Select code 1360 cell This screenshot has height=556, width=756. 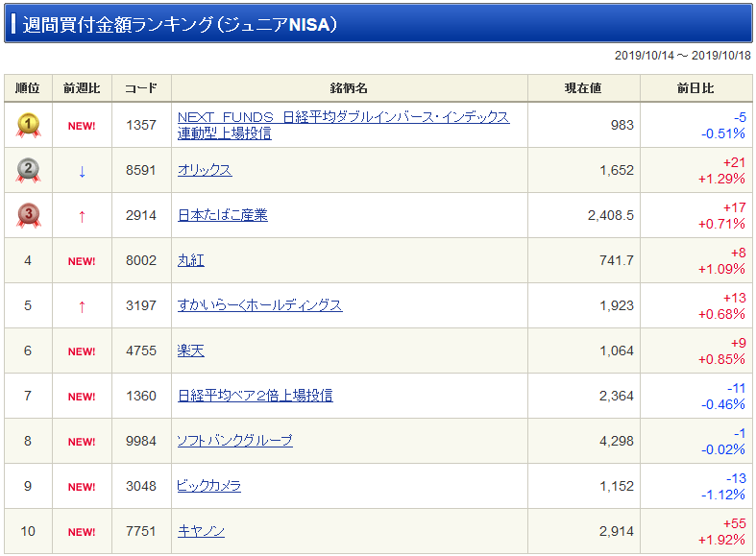coord(141,396)
